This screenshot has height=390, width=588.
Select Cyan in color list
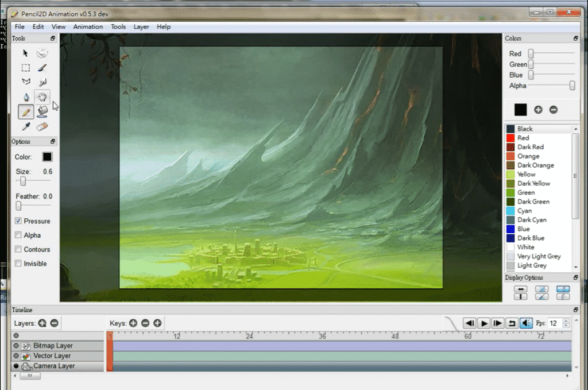(539, 211)
